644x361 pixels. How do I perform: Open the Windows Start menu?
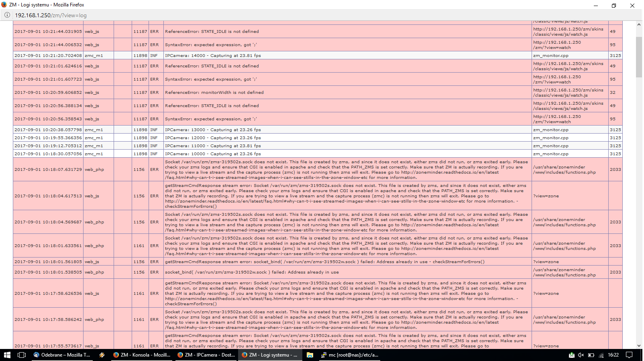(x=7, y=355)
